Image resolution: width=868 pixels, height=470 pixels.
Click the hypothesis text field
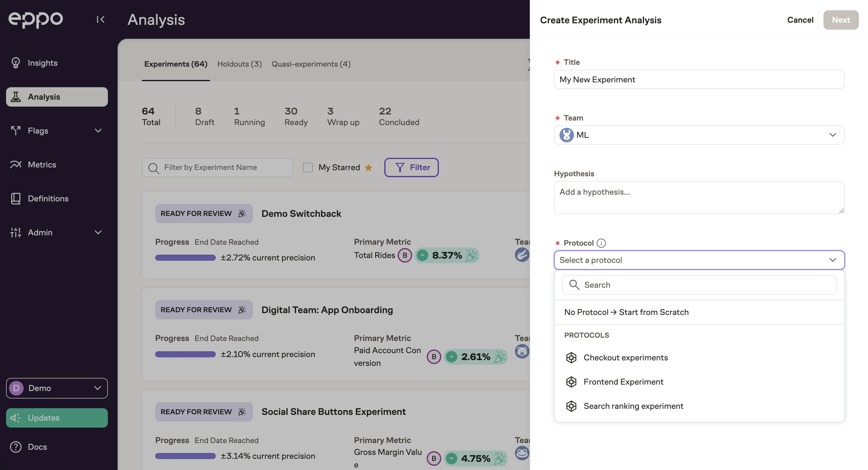click(699, 198)
